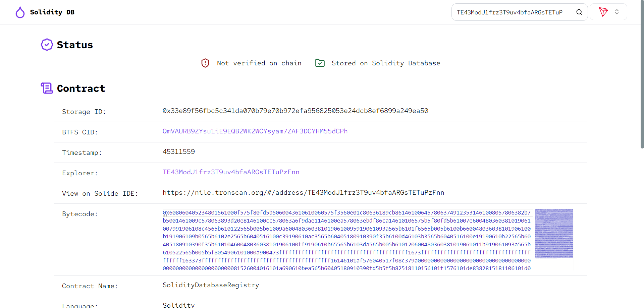Open the Tron network selector dropdown
This screenshot has width=644, height=308.
click(608, 12)
